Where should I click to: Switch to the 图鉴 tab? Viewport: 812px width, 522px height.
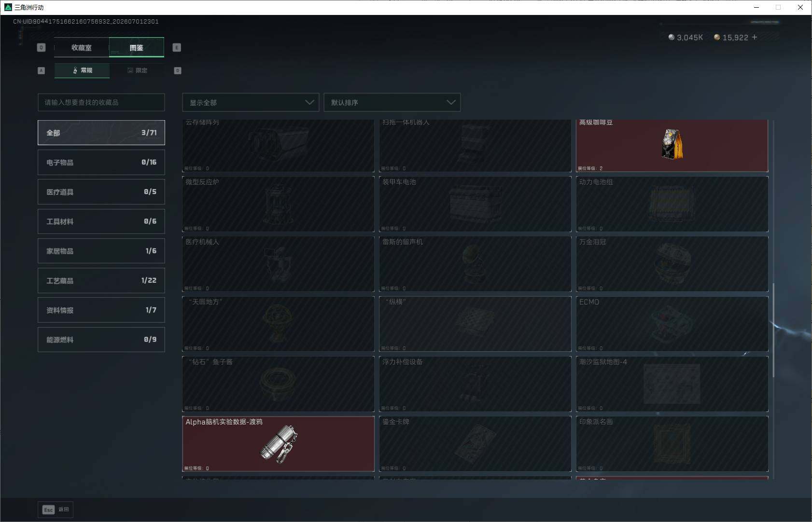point(137,47)
